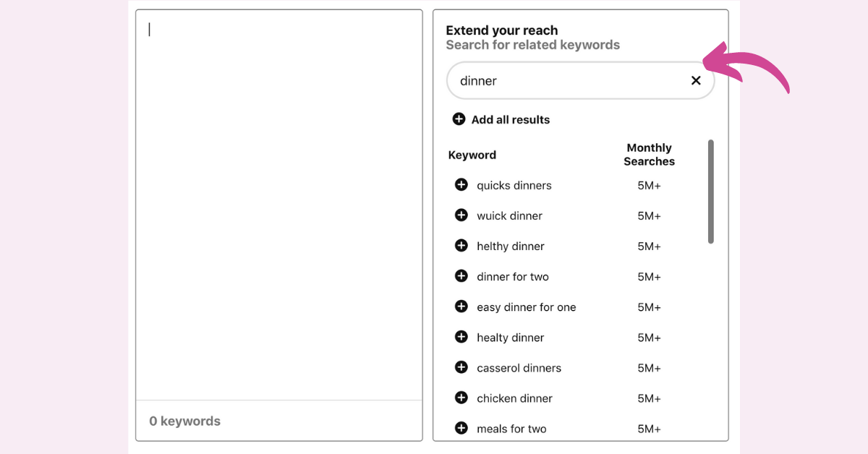868x454 pixels.
Task: Add the 'wuick dinner' keyword plus icon
Action: pos(461,215)
